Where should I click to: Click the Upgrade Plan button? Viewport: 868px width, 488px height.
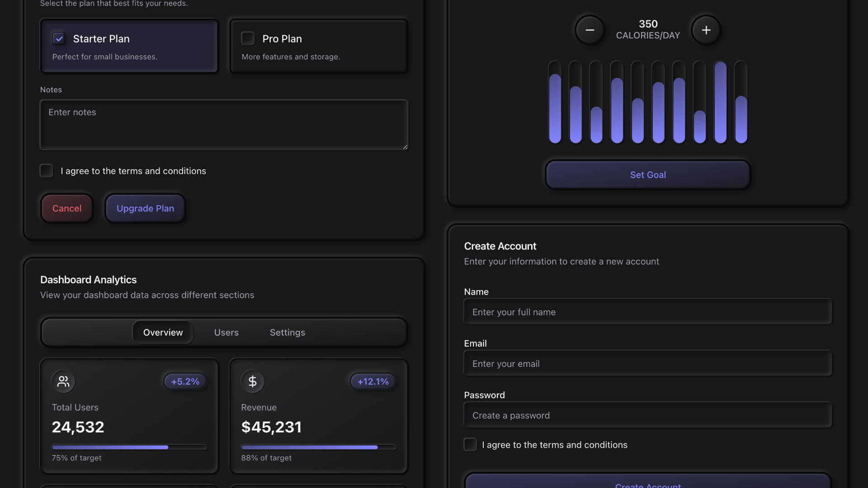[x=145, y=208]
